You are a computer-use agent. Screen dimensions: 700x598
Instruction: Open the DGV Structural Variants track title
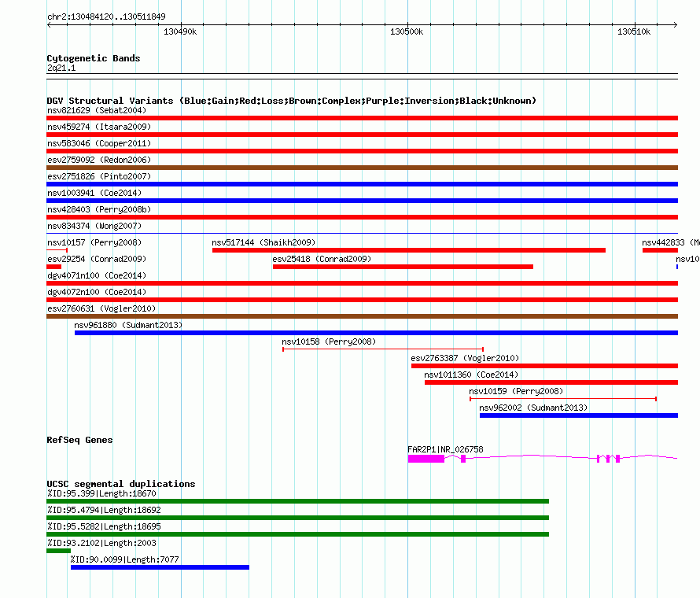pyautogui.click(x=291, y=101)
